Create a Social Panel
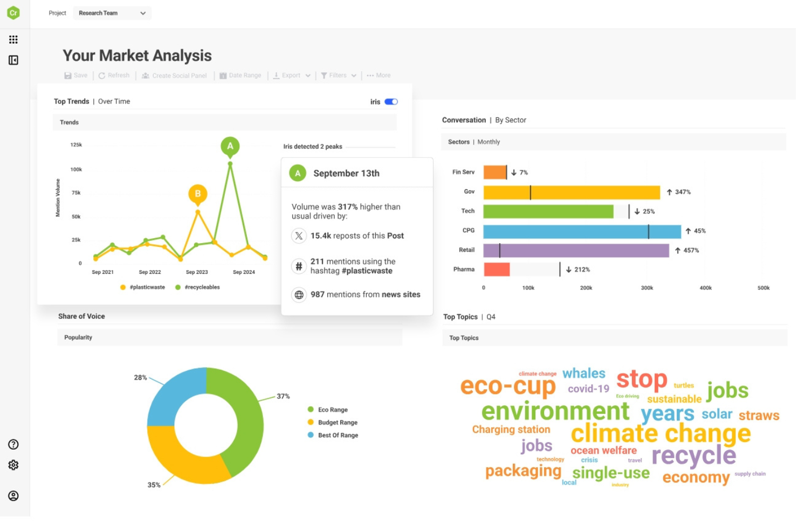Image resolution: width=798 pixels, height=532 pixels. [x=174, y=75]
